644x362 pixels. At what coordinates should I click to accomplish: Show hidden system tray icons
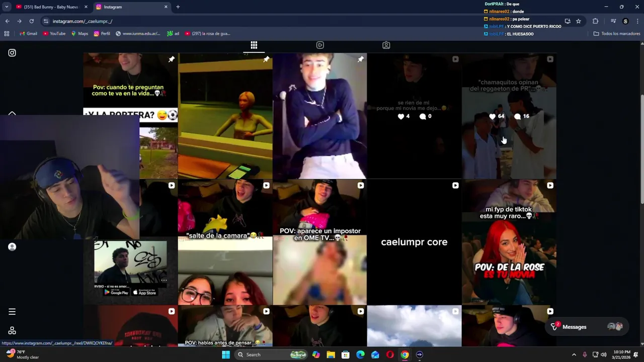pos(574,355)
